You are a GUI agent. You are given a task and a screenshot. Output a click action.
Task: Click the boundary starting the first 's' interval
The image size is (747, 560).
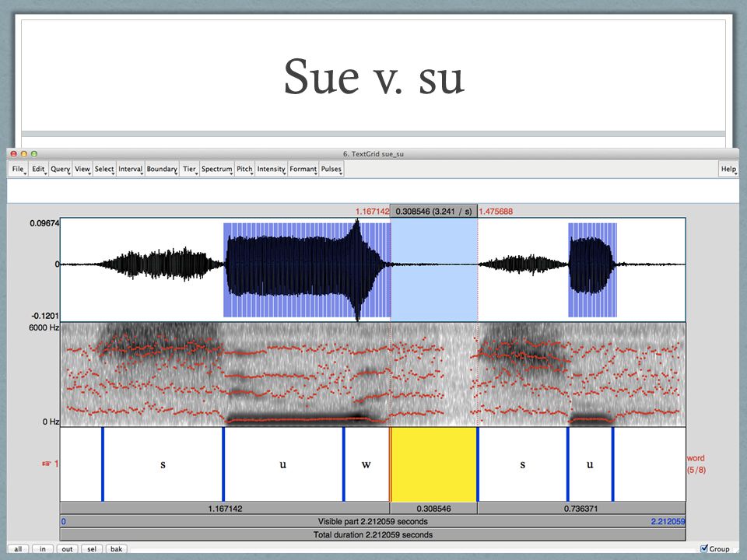point(103,464)
